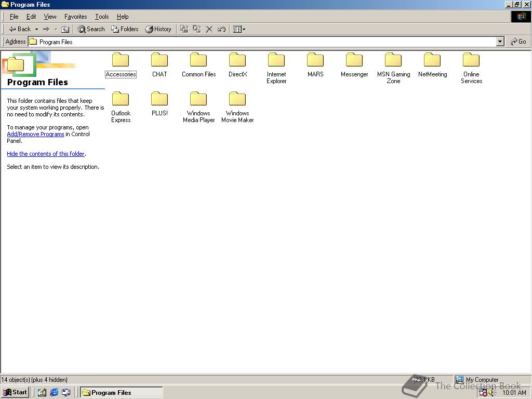Open the Online Services folder icon
This screenshot has height=399, width=532.
click(472, 60)
